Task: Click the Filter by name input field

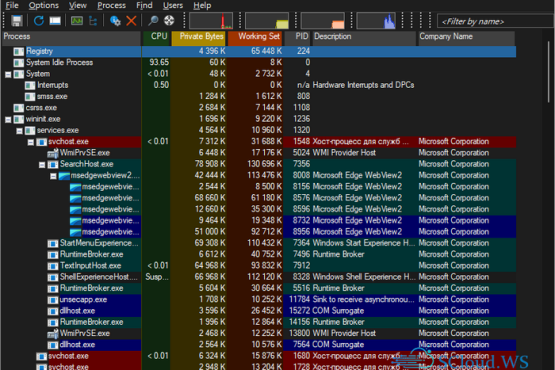Action: tap(496, 22)
